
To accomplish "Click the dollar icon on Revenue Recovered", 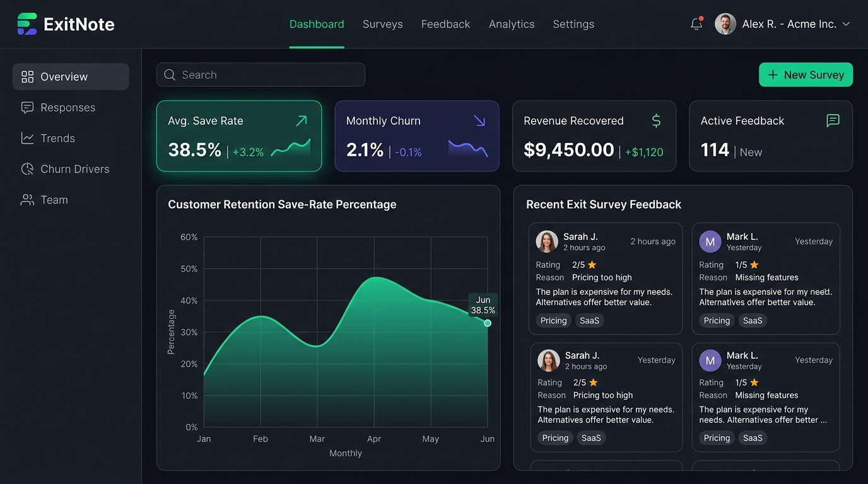I will point(656,120).
